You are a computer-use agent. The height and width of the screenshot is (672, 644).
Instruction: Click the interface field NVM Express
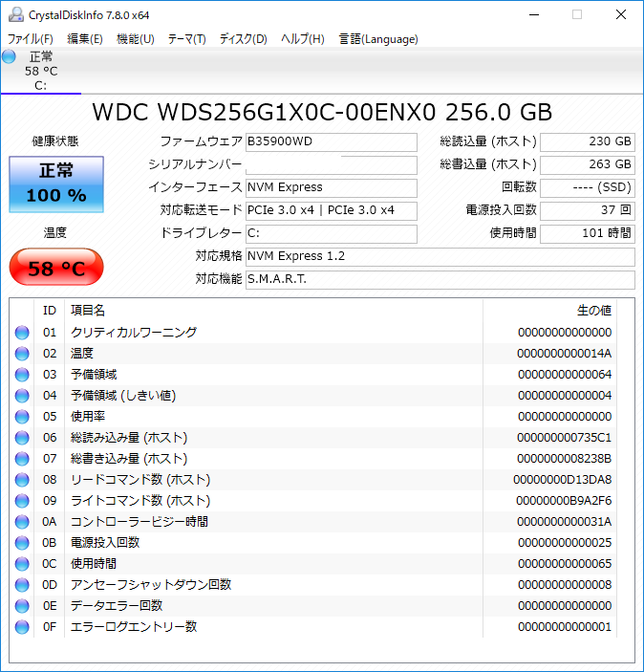(332, 187)
